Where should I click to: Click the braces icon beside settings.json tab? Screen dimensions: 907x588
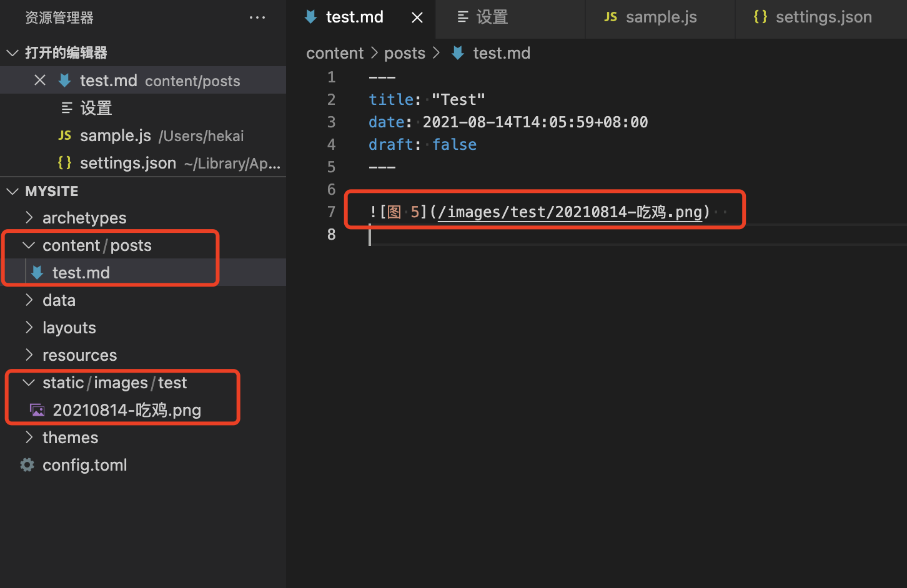pyautogui.click(x=760, y=17)
